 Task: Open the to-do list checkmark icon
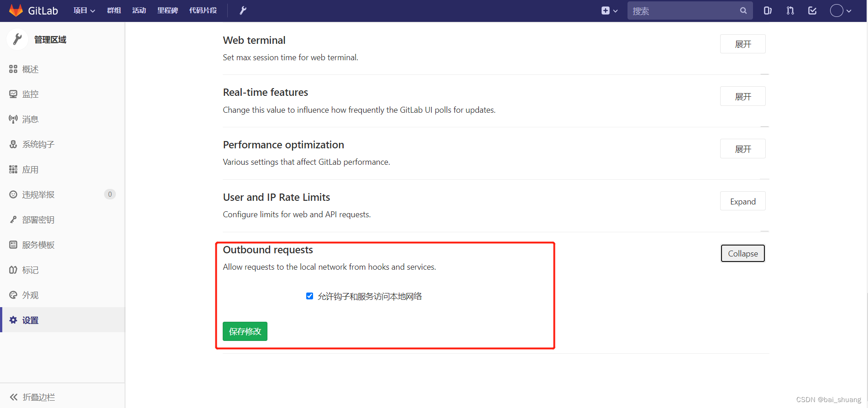coord(812,10)
